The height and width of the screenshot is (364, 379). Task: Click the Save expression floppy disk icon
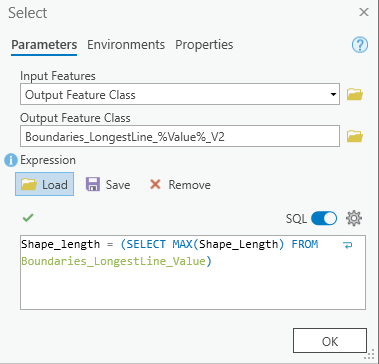[93, 184]
